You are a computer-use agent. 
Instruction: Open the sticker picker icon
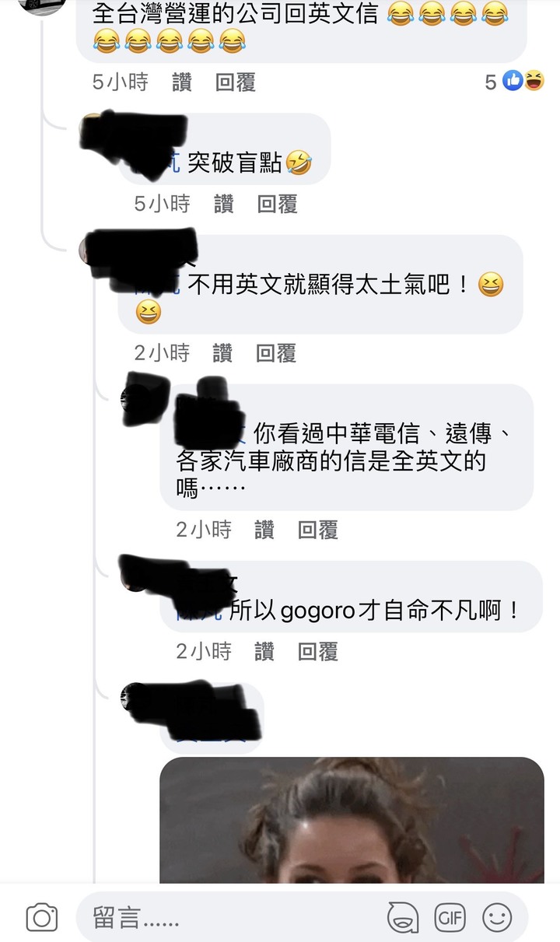(x=402, y=918)
